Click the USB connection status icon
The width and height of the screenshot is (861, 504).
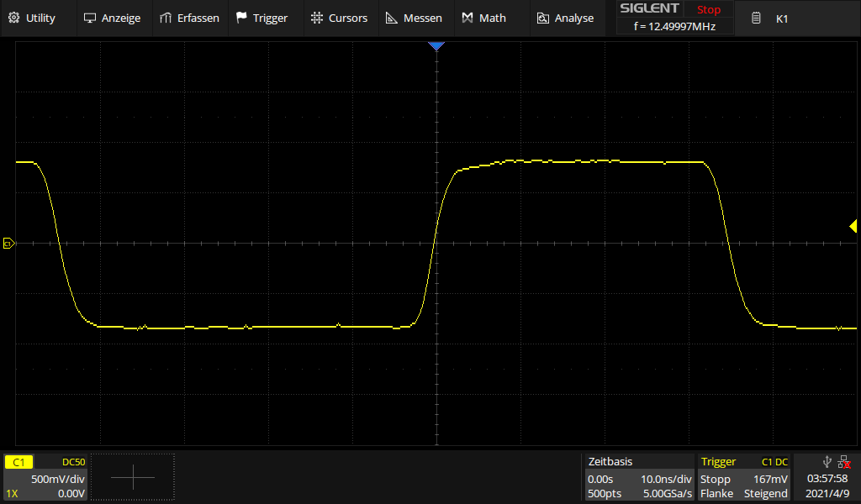pyautogui.click(x=827, y=462)
